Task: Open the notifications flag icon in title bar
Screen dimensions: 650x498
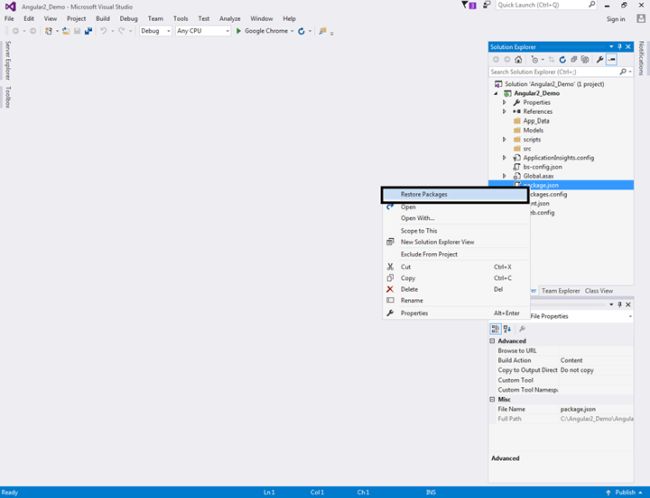Action: coord(468,5)
